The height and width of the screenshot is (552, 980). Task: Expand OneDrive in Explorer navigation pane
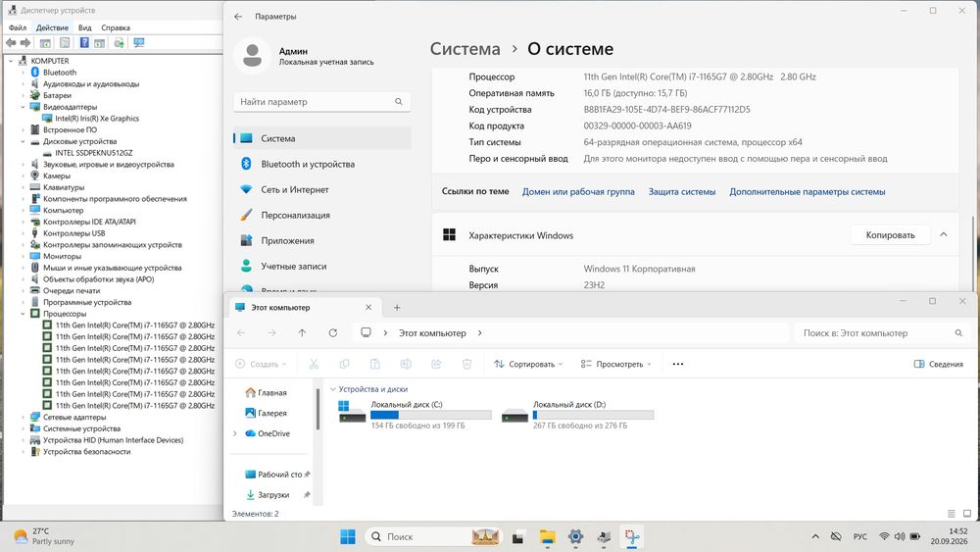point(235,433)
